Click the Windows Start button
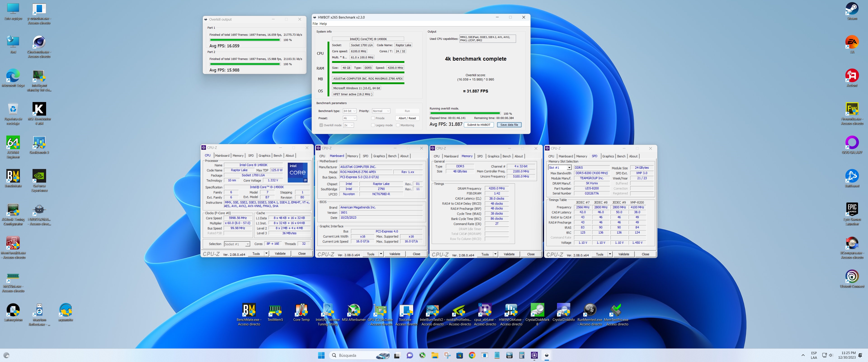The height and width of the screenshot is (362, 868). click(x=321, y=355)
